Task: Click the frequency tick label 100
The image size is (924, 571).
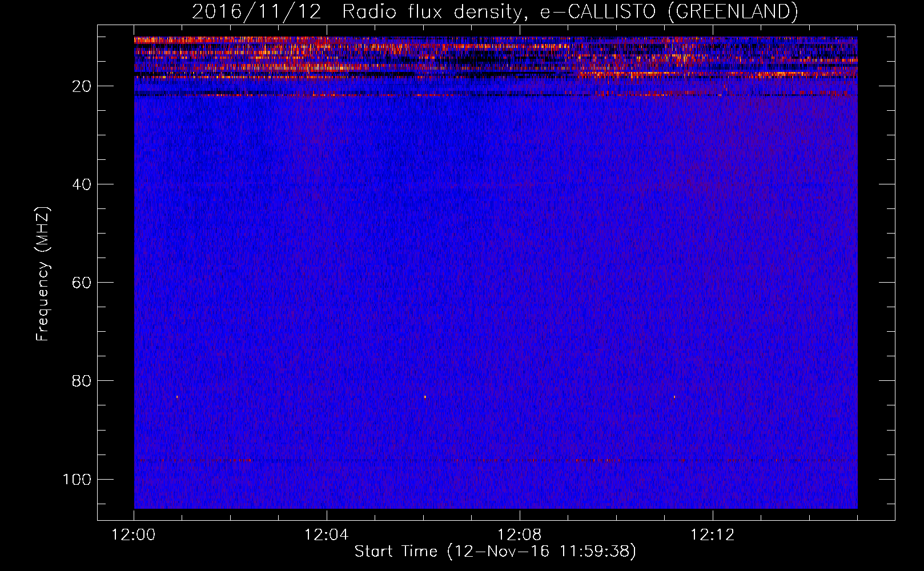Action: (x=77, y=479)
